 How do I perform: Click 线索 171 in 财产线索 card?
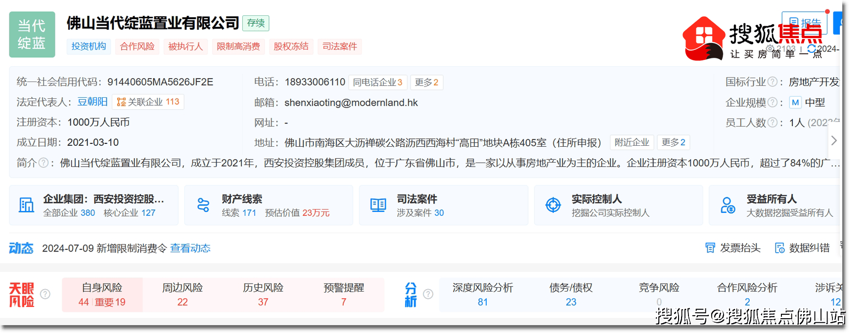point(239,213)
